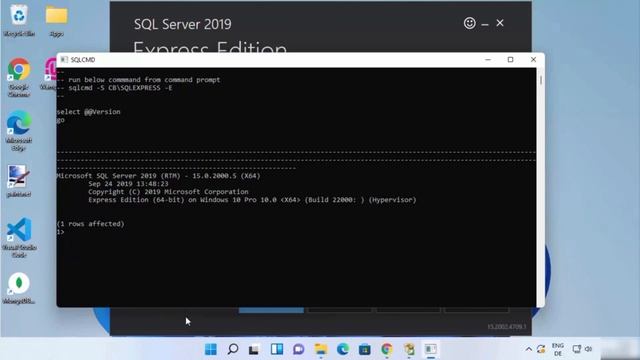Maximize the SQLCMD window
640x360 pixels.
point(510,60)
